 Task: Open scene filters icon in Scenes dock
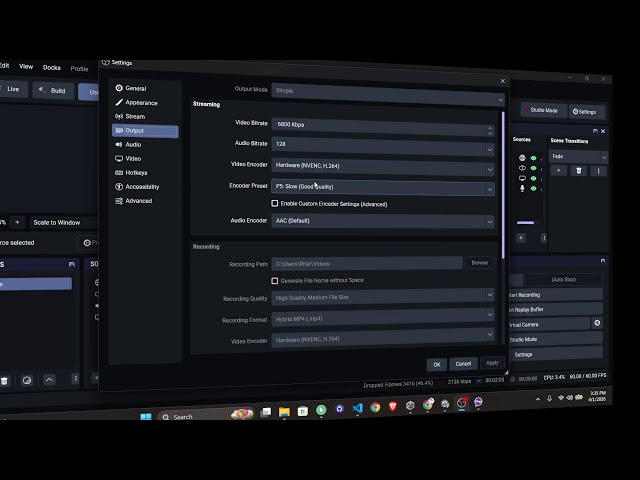click(27, 381)
